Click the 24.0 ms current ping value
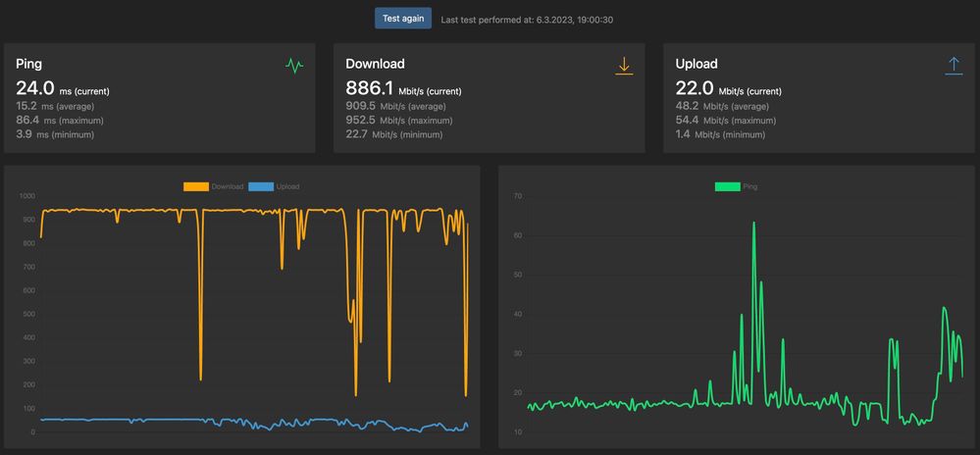 click(63, 89)
